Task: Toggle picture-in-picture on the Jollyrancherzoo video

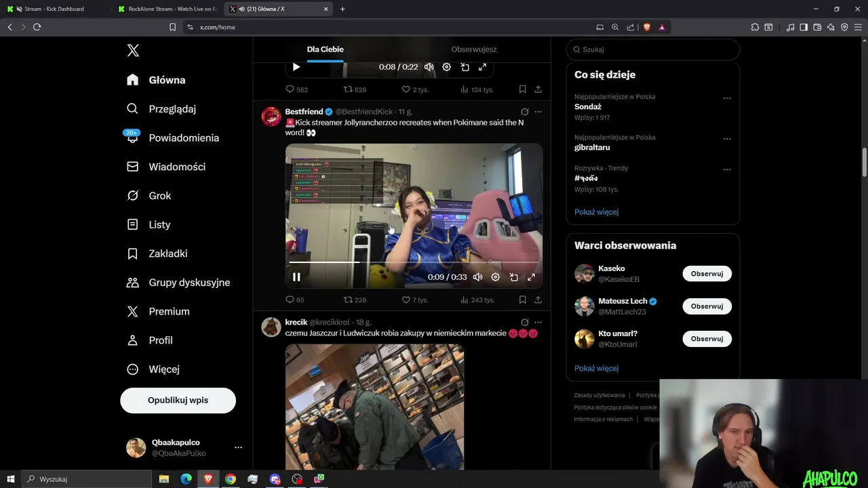Action: pyautogui.click(x=513, y=277)
